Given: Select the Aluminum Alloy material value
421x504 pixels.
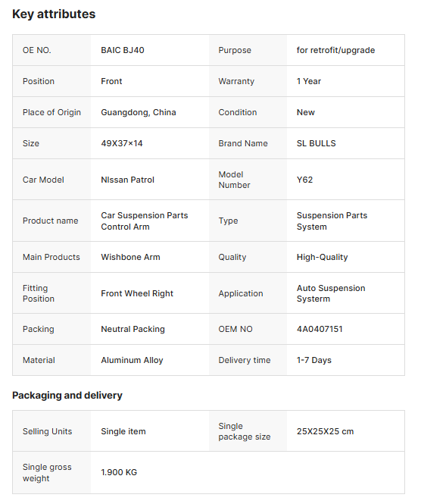Looking at the screenshot, I should click(x=132, y=360).
